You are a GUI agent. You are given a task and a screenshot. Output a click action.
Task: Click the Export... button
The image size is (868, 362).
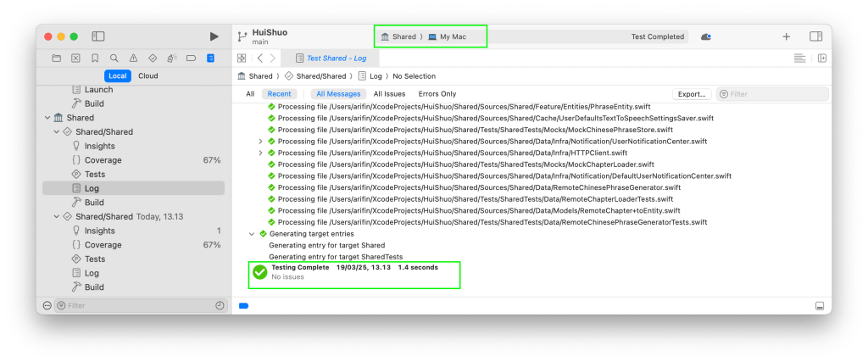click(692, 94)
